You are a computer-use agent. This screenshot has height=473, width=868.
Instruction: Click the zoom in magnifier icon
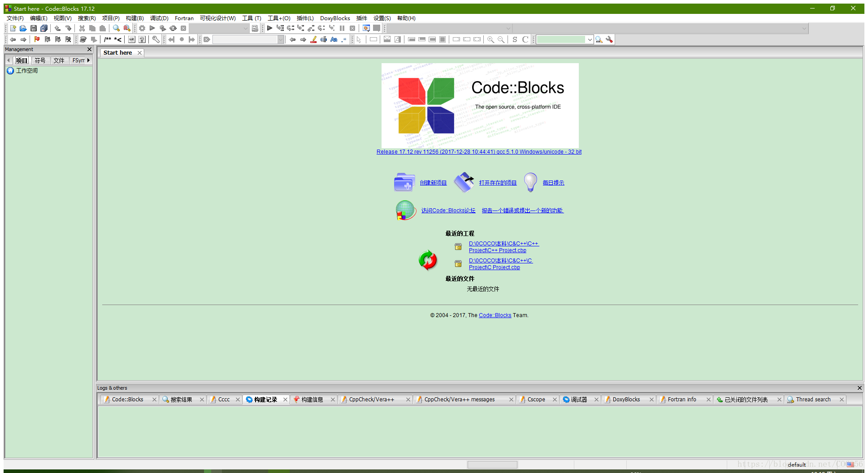[x=490, y=39]
